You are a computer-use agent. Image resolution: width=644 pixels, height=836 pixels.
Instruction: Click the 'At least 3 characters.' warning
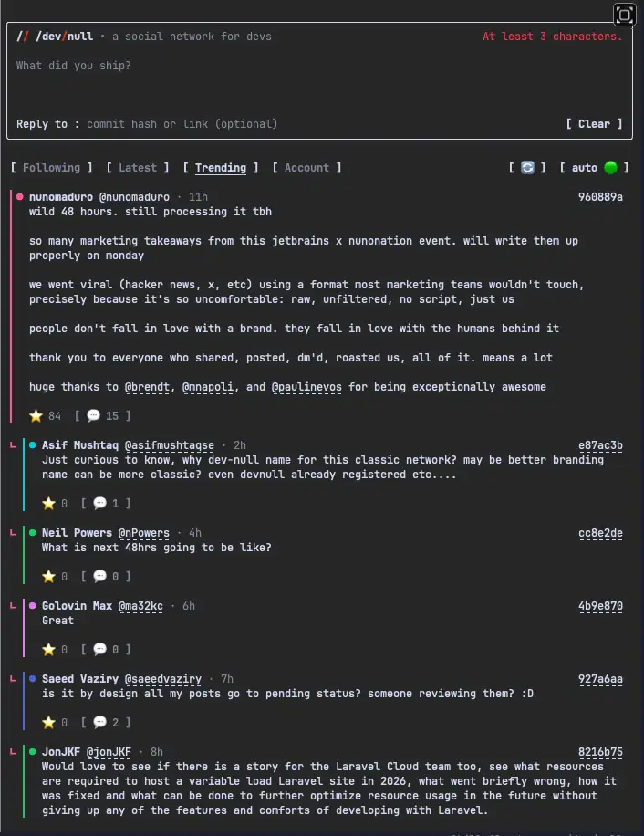pyautogui.click(x=553, y=37)
